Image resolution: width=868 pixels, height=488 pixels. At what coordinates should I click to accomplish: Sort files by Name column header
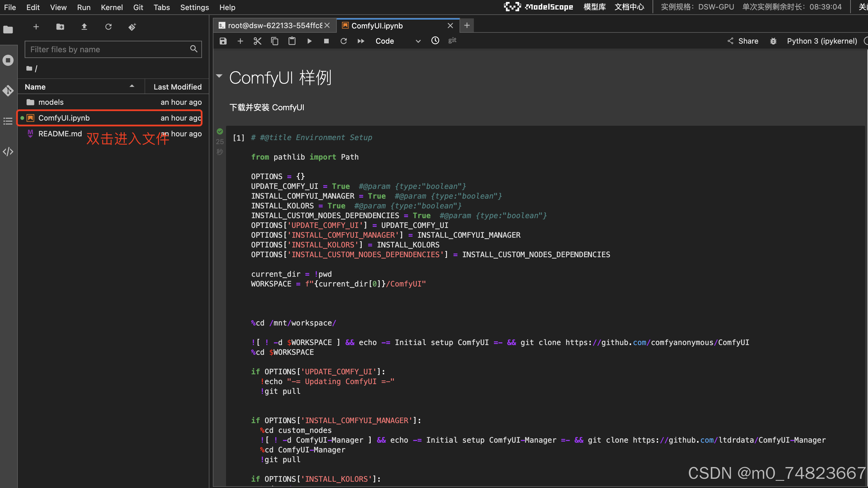(35, 87)
